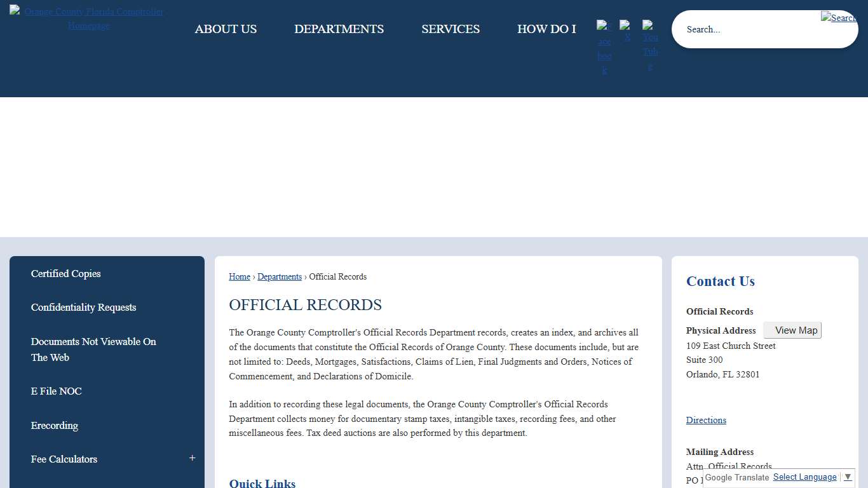Open the ABOUT US menu

[226, 29]
